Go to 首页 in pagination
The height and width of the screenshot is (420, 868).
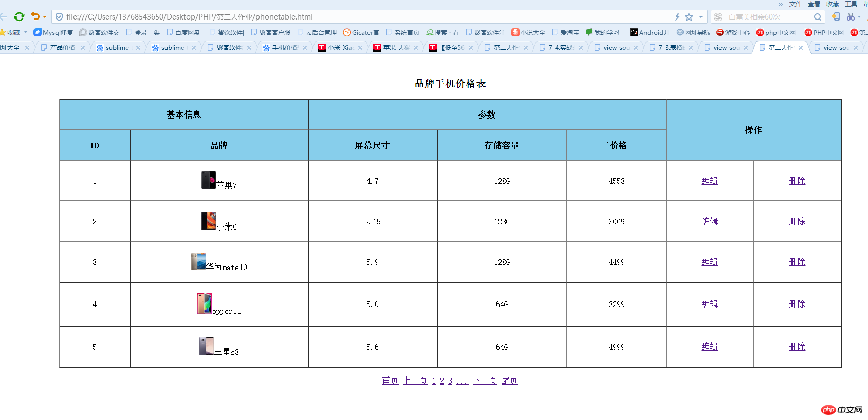(x=390, y=380)
